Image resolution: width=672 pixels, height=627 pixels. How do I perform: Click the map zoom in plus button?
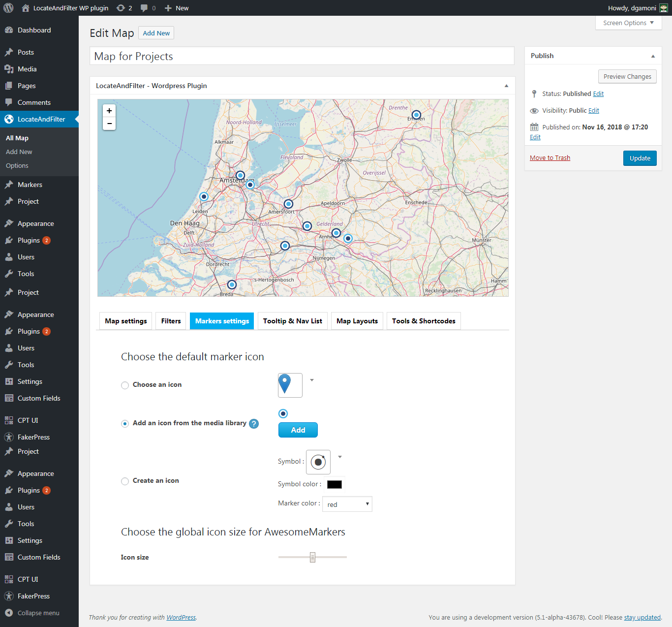point(109,111)
